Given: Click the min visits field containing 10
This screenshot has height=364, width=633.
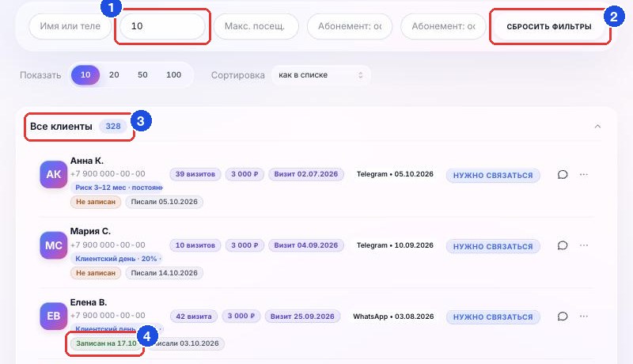Looking at the screenshot, I should tap(162, 27).
